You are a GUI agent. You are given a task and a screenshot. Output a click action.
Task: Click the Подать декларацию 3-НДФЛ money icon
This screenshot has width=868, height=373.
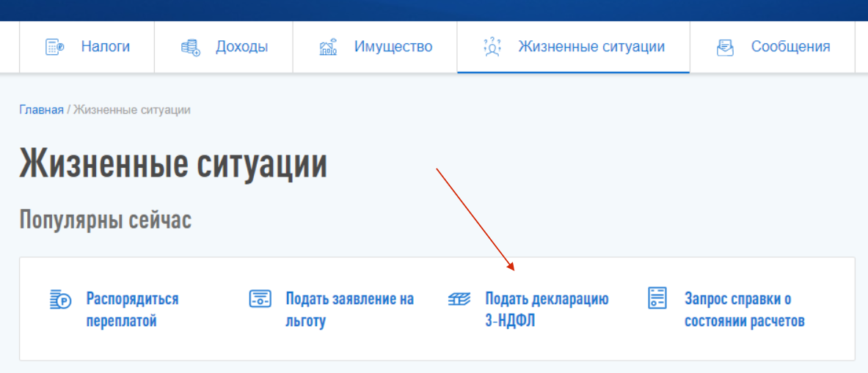tap(459, 299)
